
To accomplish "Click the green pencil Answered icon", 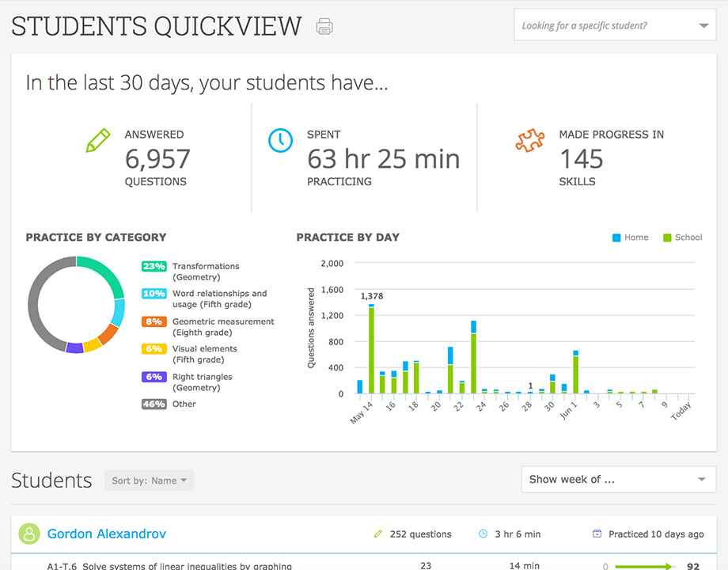I will tap(98, 139).
